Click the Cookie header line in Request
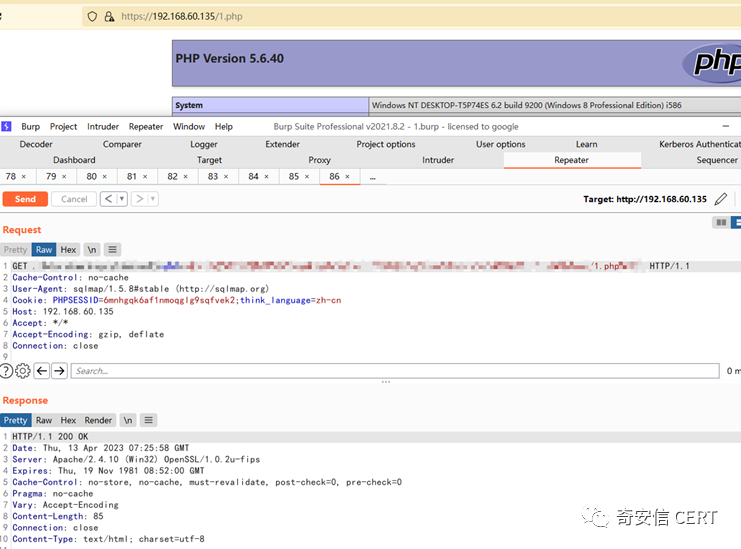The height and width of the screenshot is (549, 741). (x=177, y=300)
